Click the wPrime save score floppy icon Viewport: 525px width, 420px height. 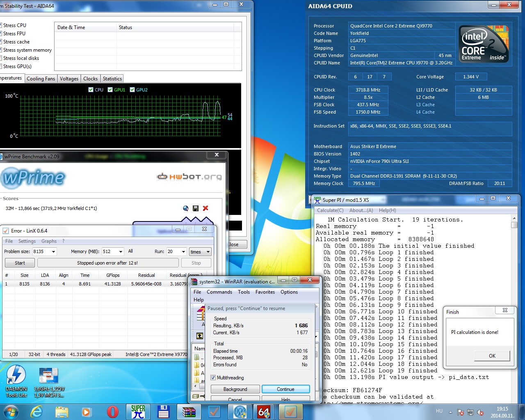click(x=196, y=208)
